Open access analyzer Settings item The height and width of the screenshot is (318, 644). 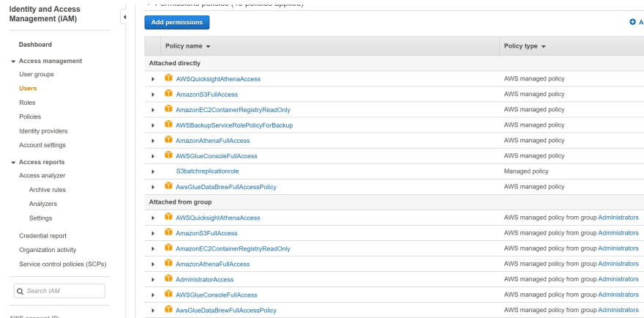(41, 218)
